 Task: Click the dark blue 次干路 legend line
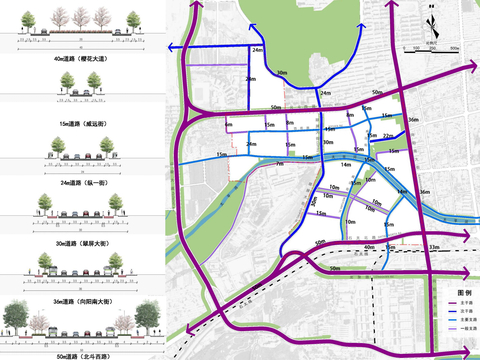452,311
